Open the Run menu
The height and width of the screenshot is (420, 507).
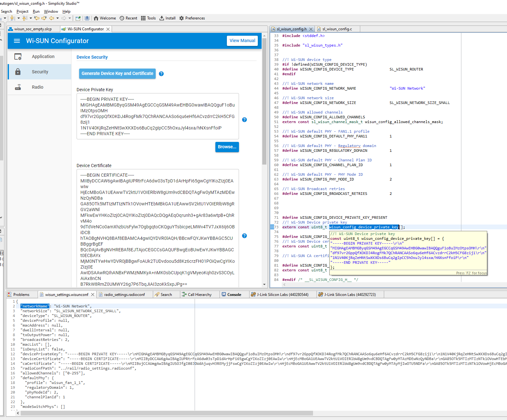coord(36,11)
